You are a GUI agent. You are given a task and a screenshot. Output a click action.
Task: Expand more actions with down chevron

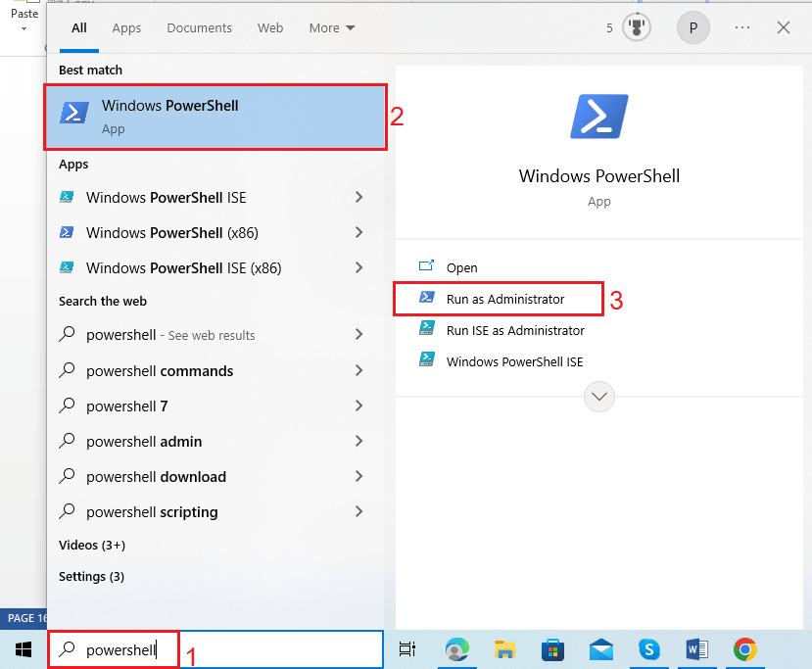coord(598,397)
